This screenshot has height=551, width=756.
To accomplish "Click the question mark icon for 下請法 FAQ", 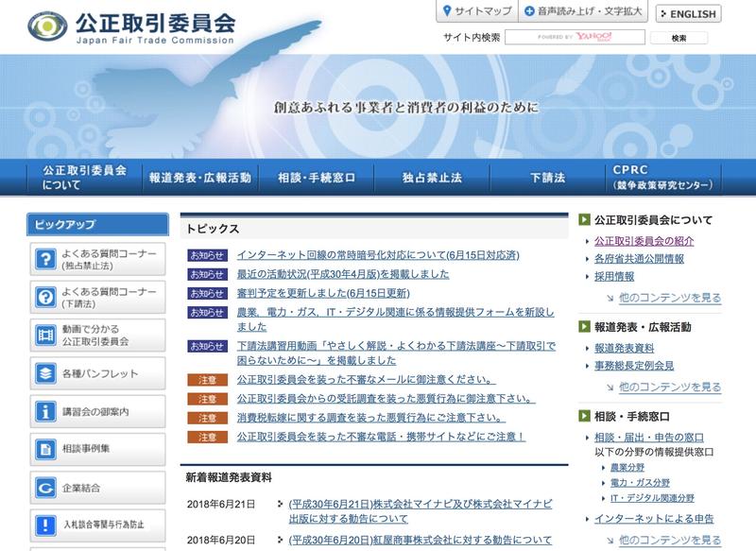I will (45, 298).
